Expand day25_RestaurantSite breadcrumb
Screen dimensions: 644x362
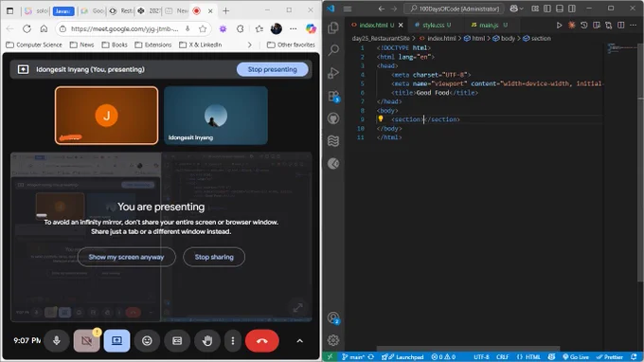[381, 38]
